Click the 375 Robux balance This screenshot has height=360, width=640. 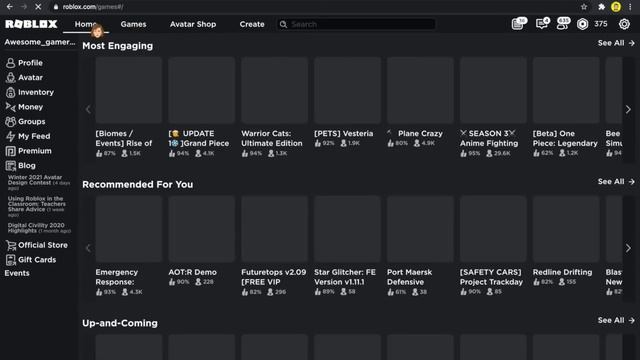[x=600, y=24]
